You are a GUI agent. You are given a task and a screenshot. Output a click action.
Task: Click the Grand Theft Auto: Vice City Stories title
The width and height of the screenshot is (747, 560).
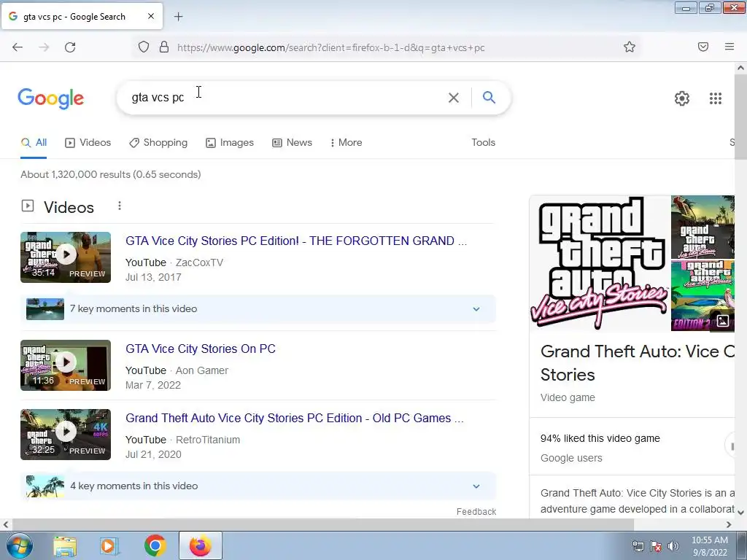[x=638, y=363]
